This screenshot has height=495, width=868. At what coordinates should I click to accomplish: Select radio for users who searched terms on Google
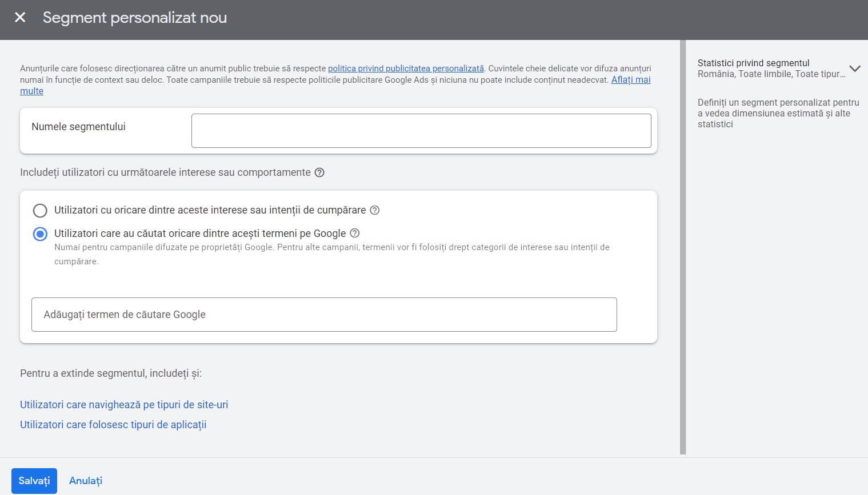click(40, 234)
